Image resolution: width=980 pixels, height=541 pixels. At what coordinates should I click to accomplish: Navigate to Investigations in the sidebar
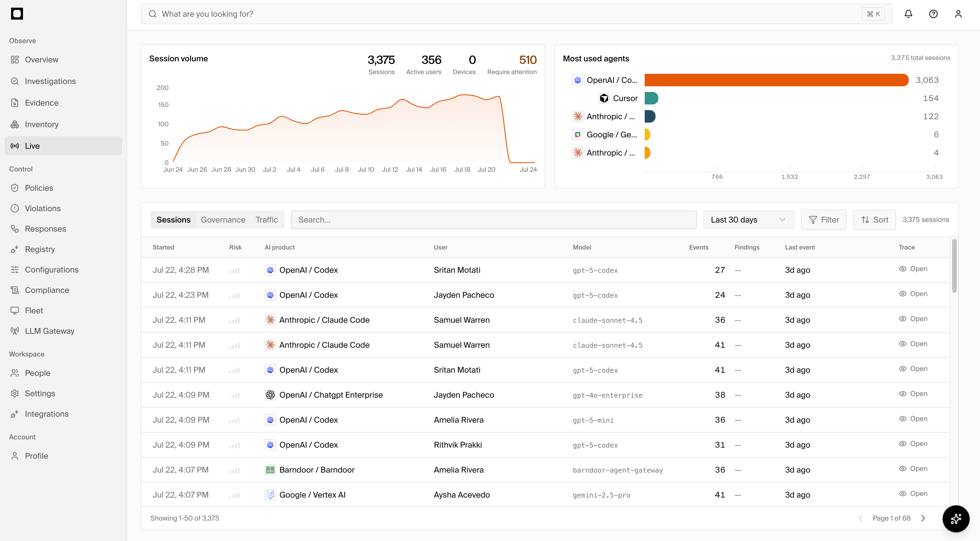tap(63, 81)
